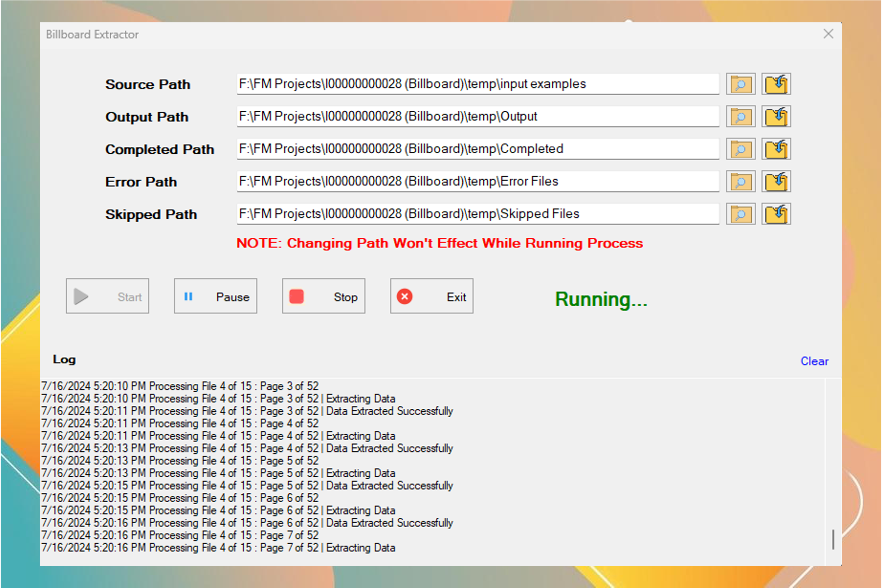The height and width of the screenshot is (588, 882).
Task: Click the 'Log' heading
Action: tap(64, 360)
